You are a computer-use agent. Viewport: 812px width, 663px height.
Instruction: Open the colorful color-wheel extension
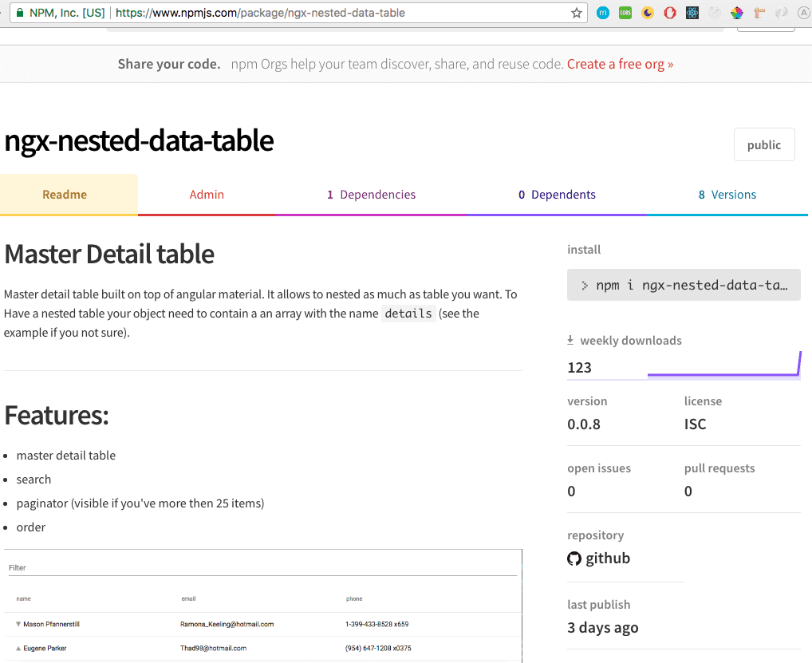click(x=737, y=13)
